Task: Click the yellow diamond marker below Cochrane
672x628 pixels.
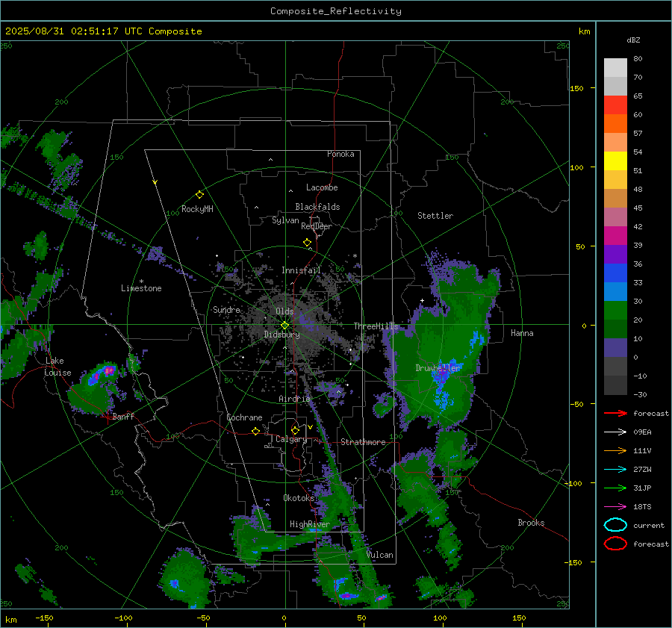Action: click(255, 432)
